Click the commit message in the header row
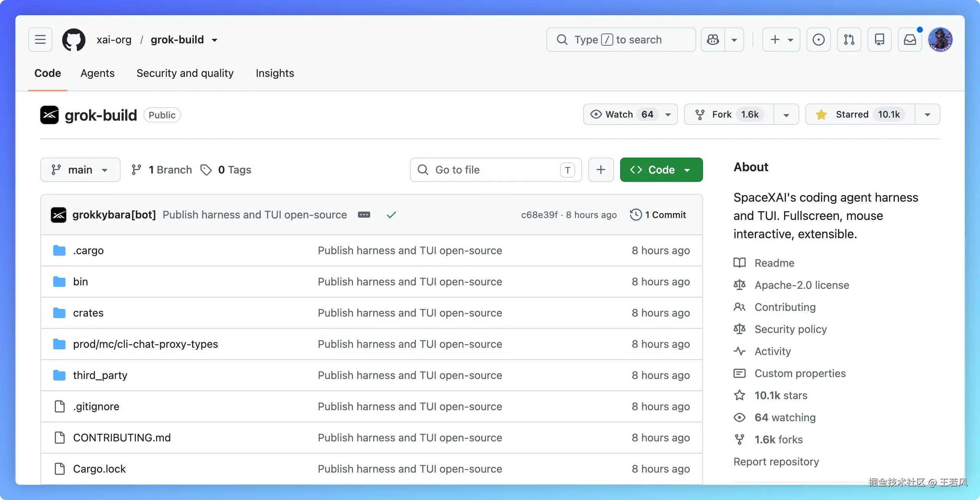Screen dimensions: 980x500 (x=255, y=215)
